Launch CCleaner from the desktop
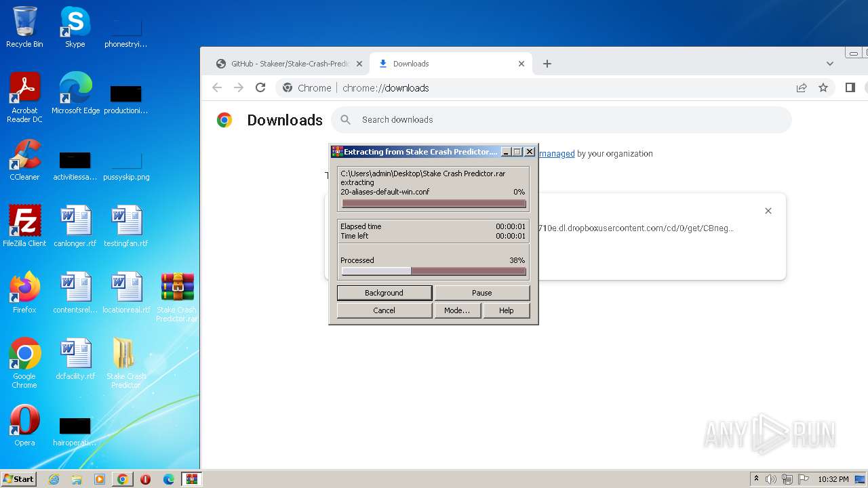This screenshot has height=488, width=868. [24, 160]
